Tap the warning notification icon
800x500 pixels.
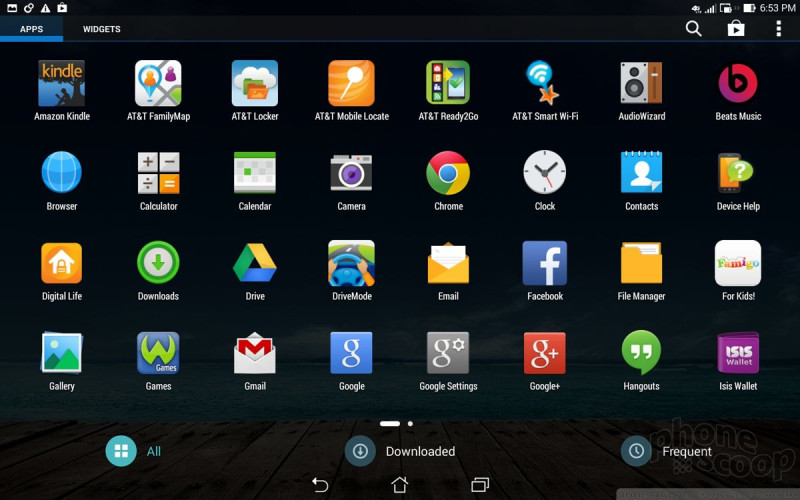coord(45,8)
